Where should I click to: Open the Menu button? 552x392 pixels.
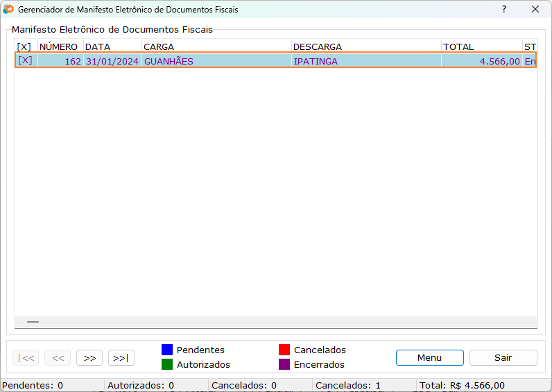point(429,358)
